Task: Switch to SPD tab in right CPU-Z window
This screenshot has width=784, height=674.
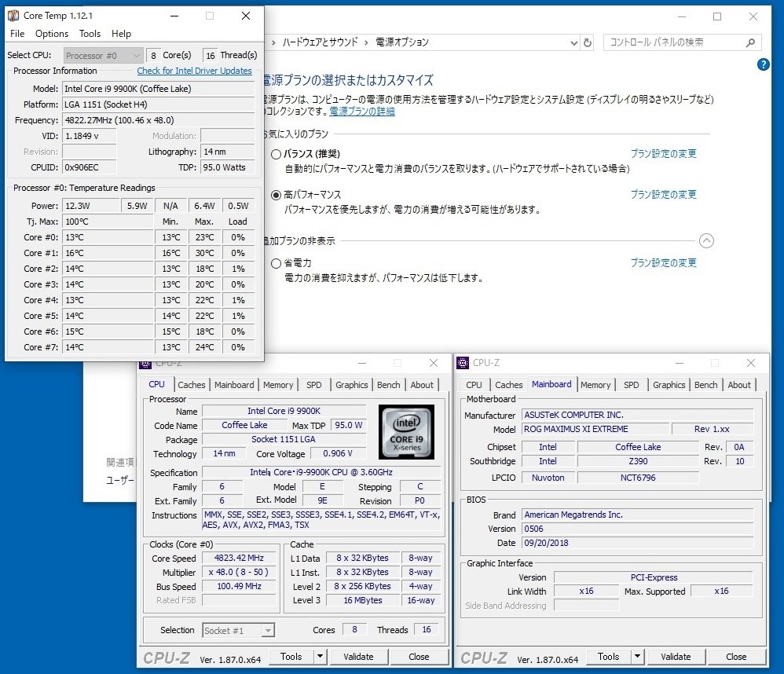Action: click(632, 385)
